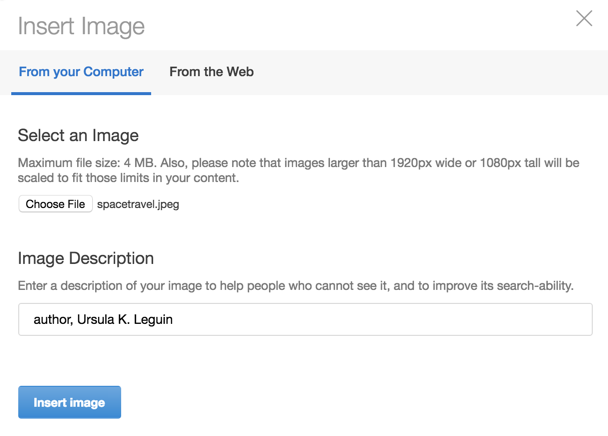Switch to the From the Web tab
The width and height of the screenshot is (608, 436).
[211, 72]
